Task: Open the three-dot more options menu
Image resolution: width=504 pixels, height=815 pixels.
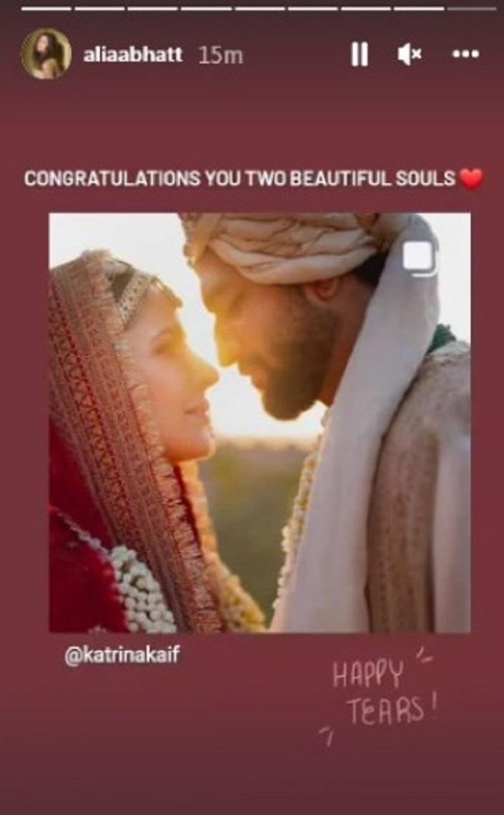Action: pos(465,54)
